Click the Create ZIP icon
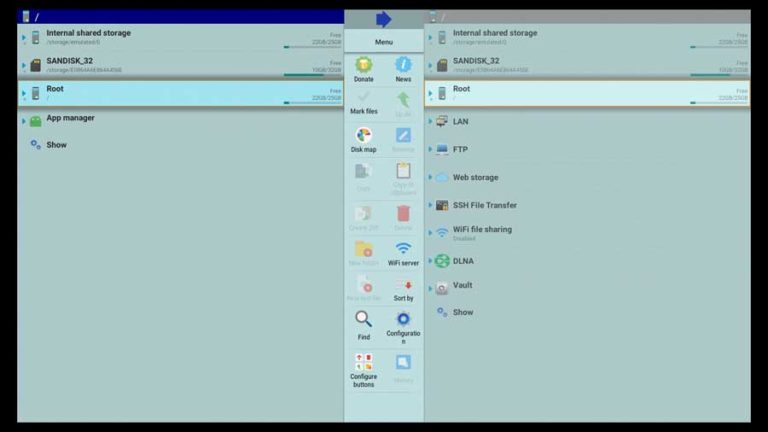 363,214
